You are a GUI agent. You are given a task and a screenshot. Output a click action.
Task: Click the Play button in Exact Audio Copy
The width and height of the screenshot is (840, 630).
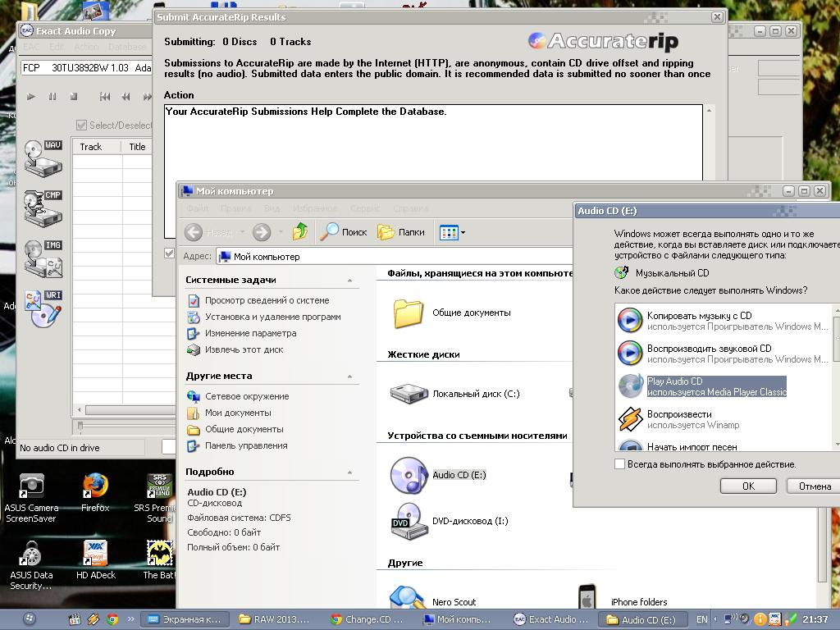[31, 97]
